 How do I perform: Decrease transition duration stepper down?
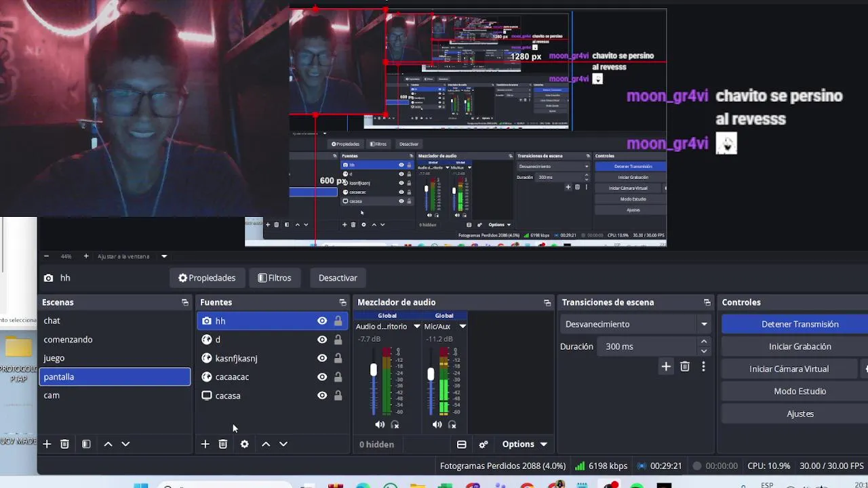[704, 351]
